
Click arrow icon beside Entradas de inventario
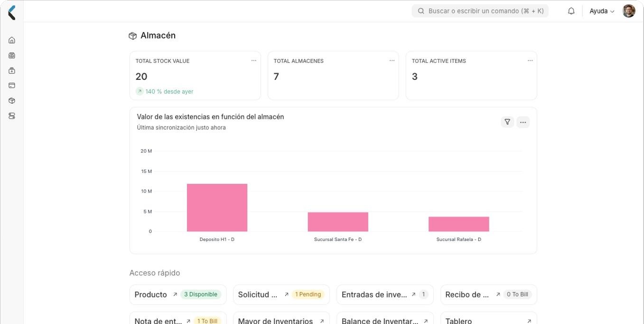click(x=414, y=295)
